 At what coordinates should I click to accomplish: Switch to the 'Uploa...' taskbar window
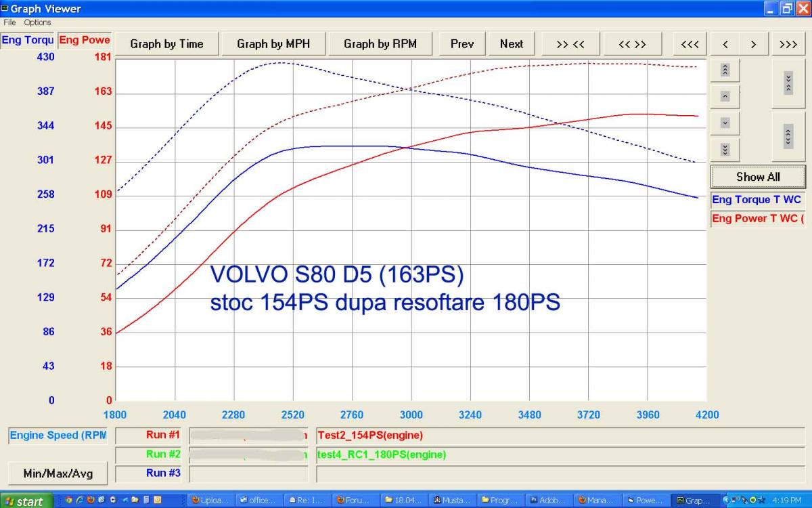[212, 501]
